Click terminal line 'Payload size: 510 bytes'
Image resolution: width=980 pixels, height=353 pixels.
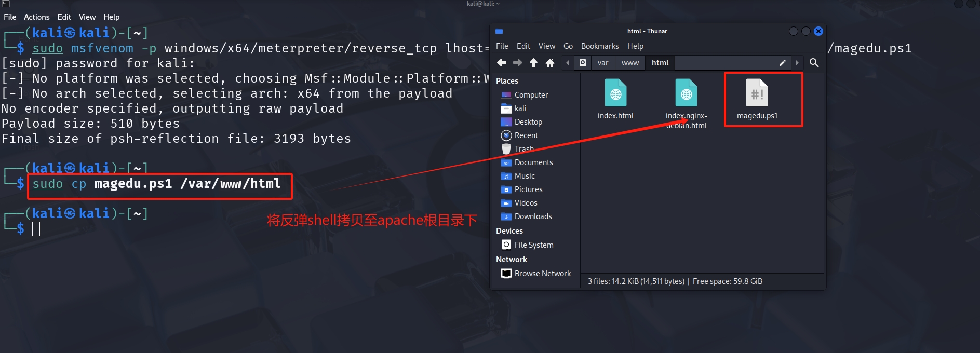90,124
